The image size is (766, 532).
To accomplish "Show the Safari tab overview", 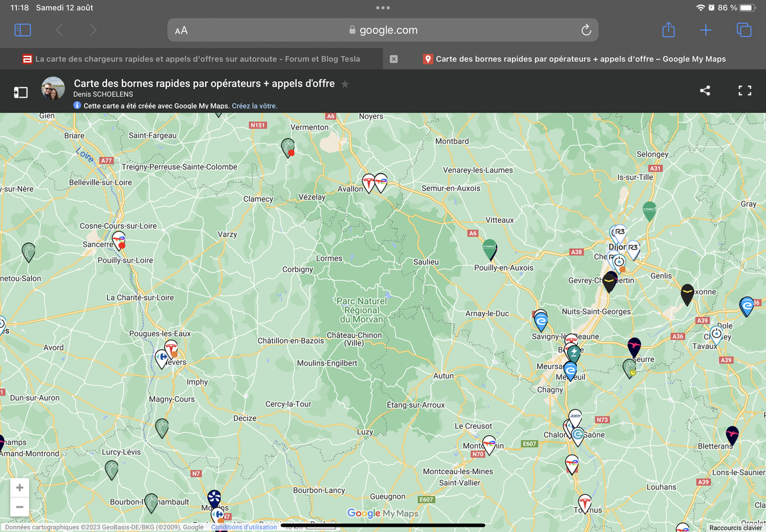I will pyautogui.click(x=743, y=31).
